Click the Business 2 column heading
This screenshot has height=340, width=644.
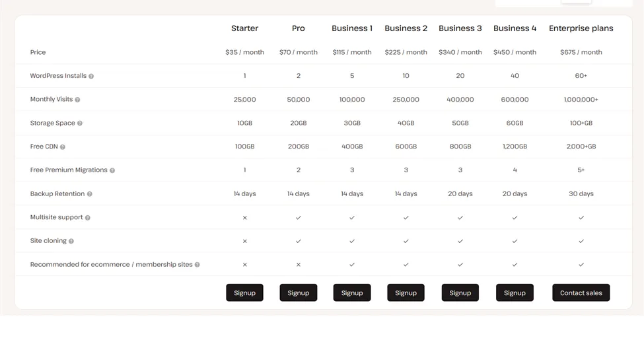pyautogui.click(x=406, y=28)
